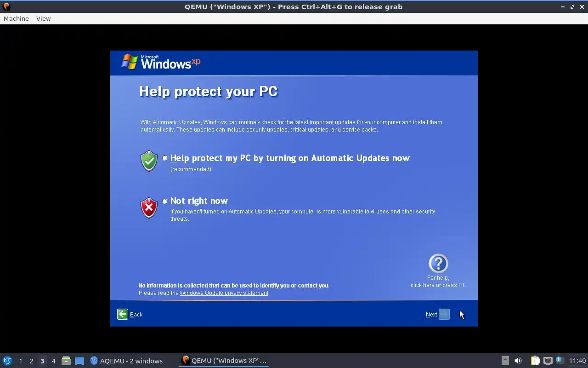Click the network connection tray icon

(548, 361)
